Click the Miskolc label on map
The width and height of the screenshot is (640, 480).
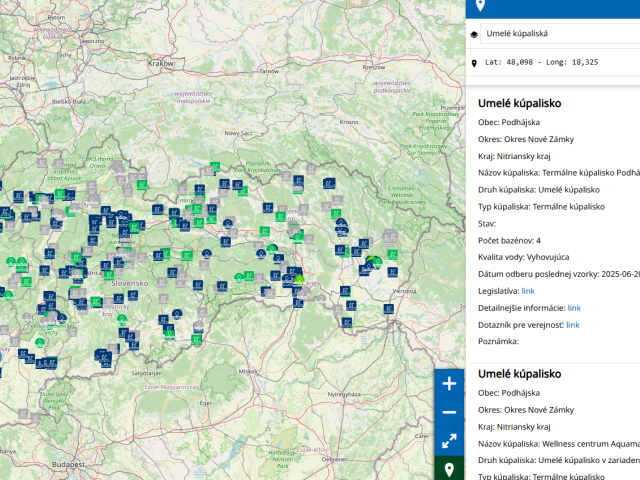(x=248, y=371)
